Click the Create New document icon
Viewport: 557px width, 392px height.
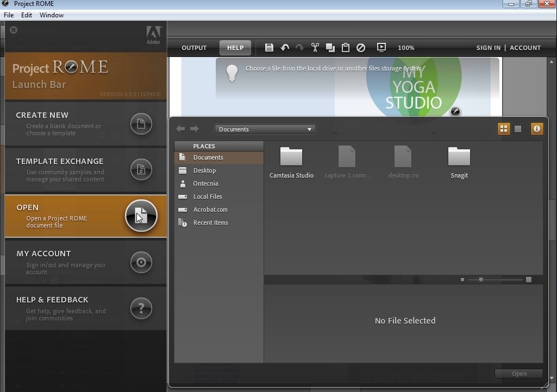141,124
